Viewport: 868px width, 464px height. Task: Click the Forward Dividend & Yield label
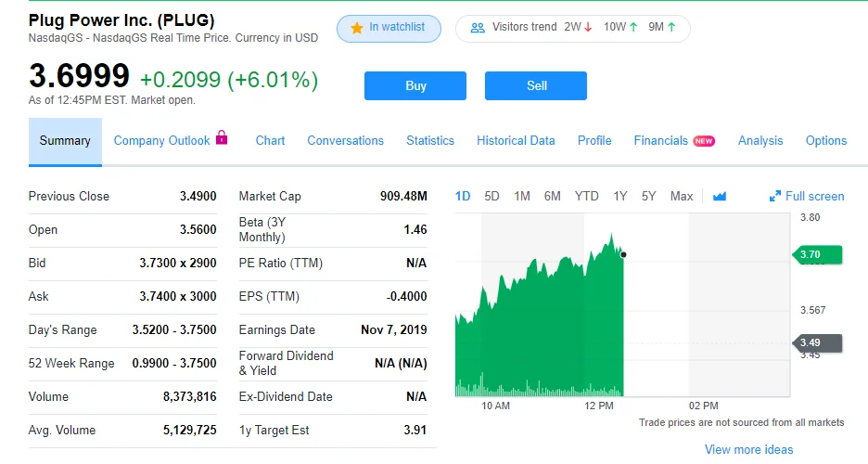pos(287,363)
